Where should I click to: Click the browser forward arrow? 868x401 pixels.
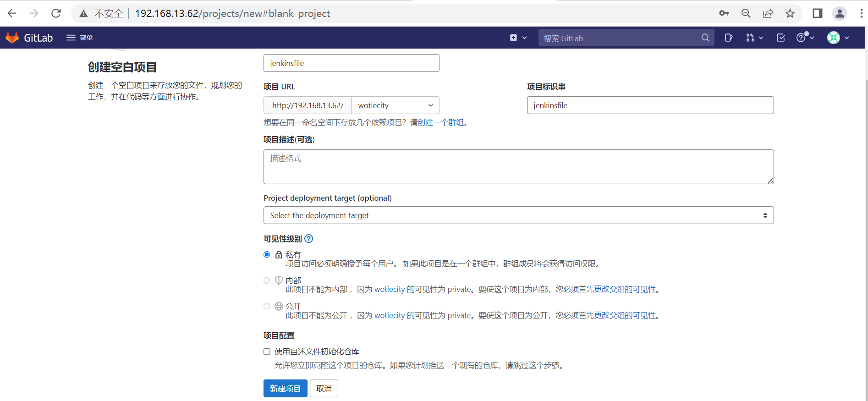coord(34,13)
